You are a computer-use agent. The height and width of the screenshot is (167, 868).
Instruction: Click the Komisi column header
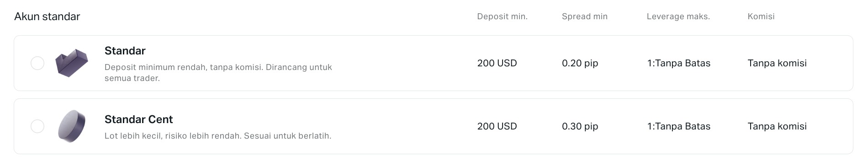(x=761, y=16)
